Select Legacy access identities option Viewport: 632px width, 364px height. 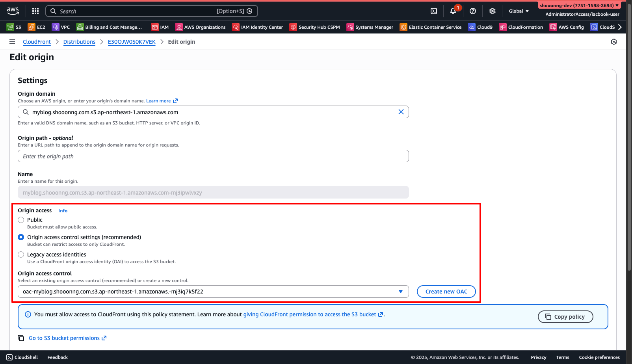[21, 254]
